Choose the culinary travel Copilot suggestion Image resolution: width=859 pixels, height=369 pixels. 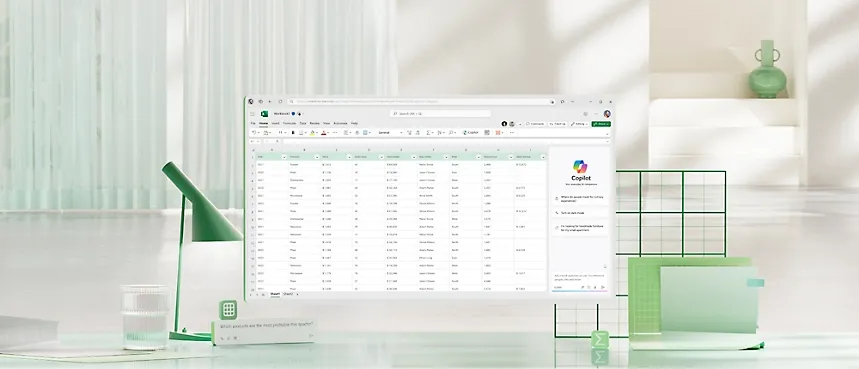click(580, 199)
